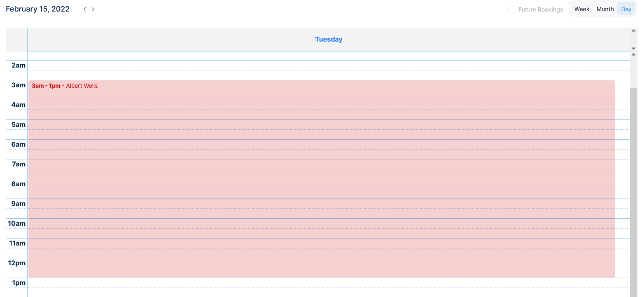Click the empty gap right of booking at 8am
This screenshot has height=297, width=644.
622,184
